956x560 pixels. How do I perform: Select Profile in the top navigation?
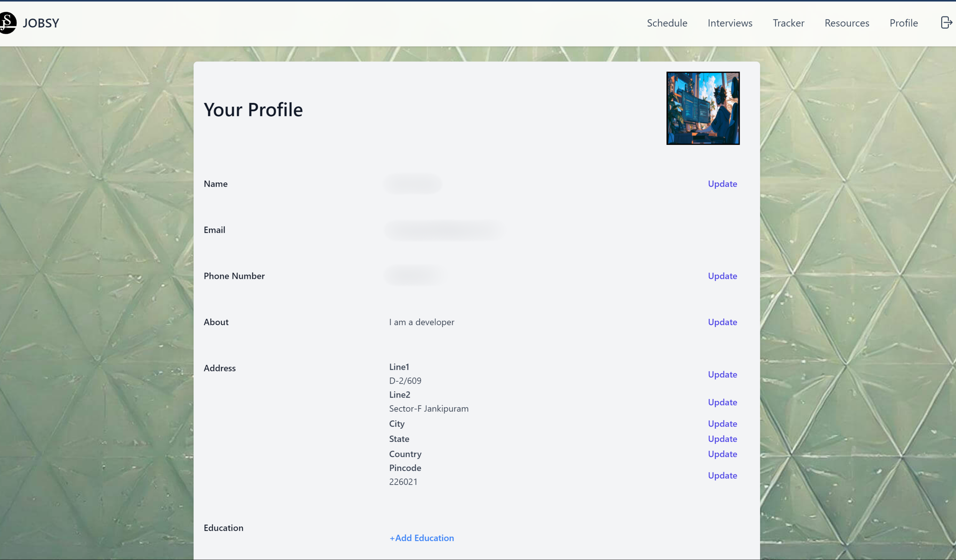(903, 23)
